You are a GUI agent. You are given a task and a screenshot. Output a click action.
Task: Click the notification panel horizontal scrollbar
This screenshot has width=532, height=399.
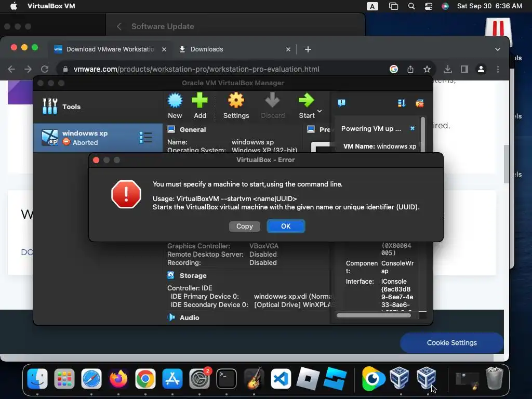point(374,315)
